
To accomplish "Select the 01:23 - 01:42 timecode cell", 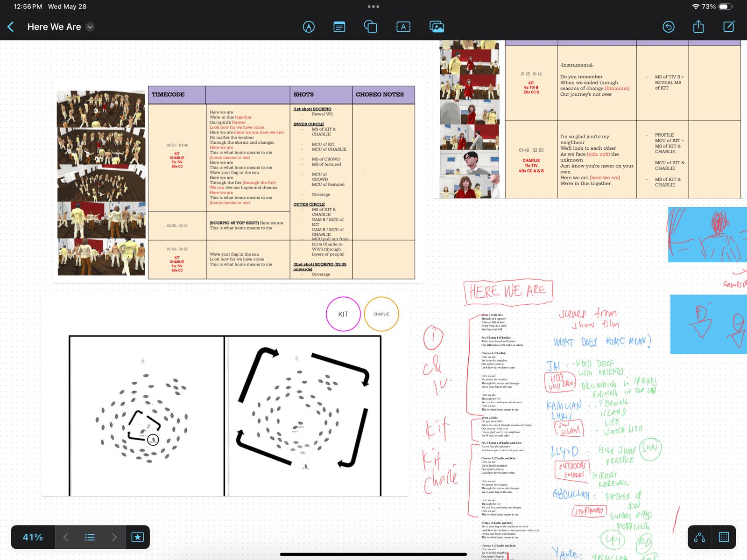I will point(531,83).
